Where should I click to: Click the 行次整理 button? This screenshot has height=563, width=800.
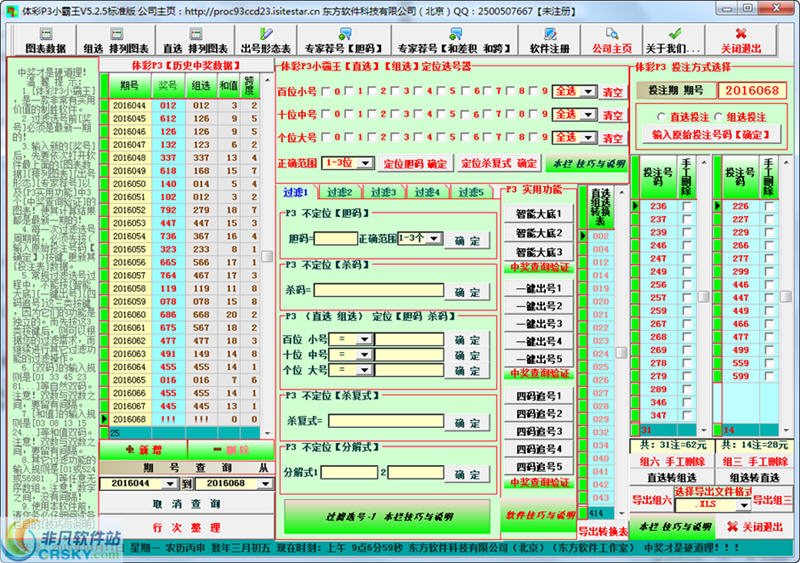(187, 527)
